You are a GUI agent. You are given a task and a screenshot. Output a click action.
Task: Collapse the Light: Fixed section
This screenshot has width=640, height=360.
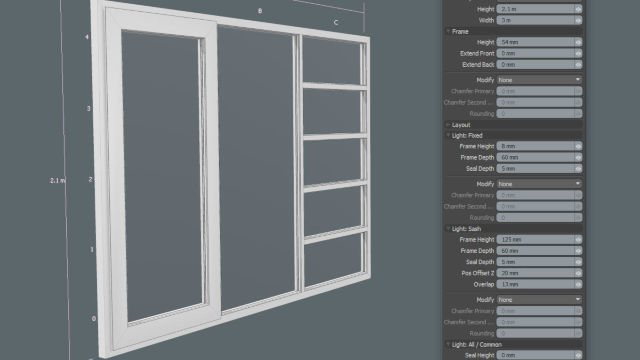coord(448,136)
